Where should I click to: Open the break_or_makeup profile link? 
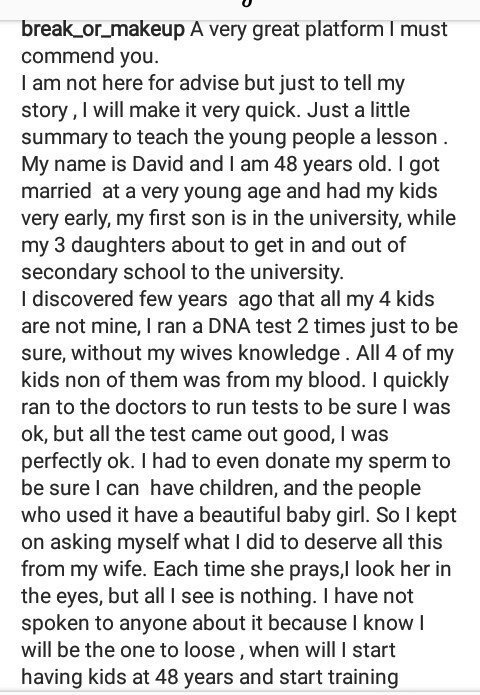tap(103, 30)
